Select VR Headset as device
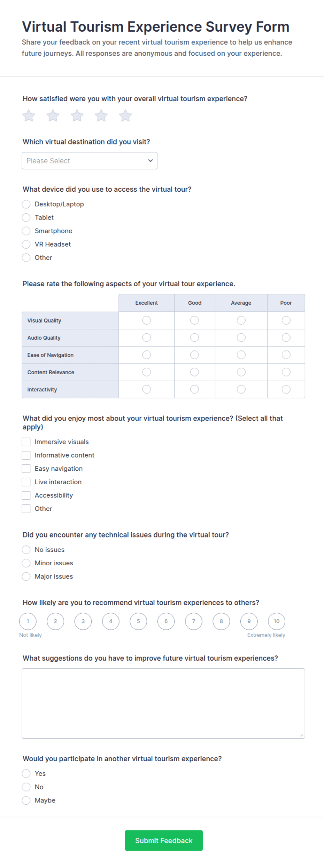 click(26, 244)
